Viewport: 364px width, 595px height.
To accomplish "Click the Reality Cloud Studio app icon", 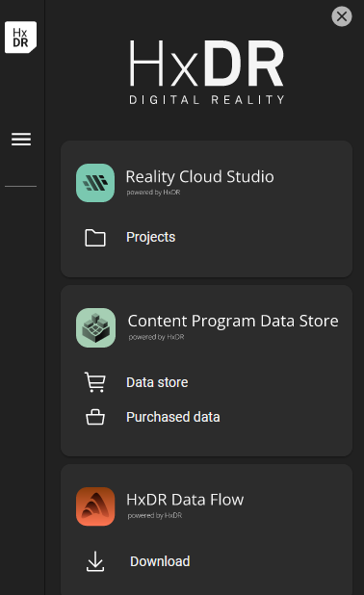I will tap(95, 183).
